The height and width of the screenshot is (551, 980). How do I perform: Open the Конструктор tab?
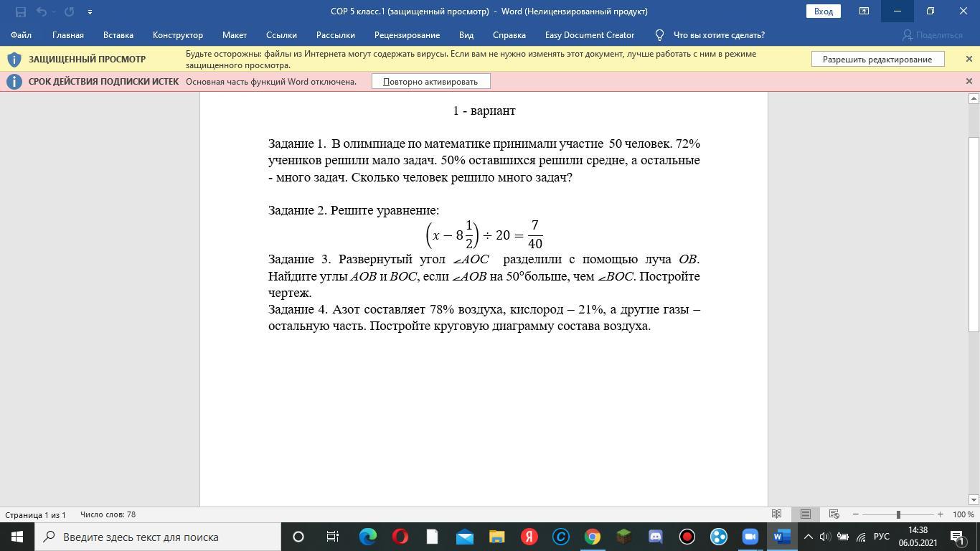pos(178,34)
